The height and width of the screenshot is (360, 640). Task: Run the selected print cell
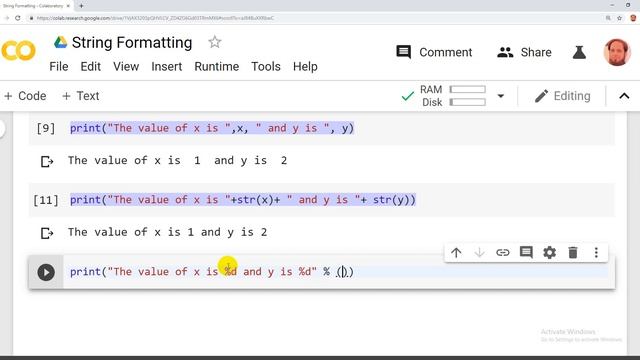point(46,272)
